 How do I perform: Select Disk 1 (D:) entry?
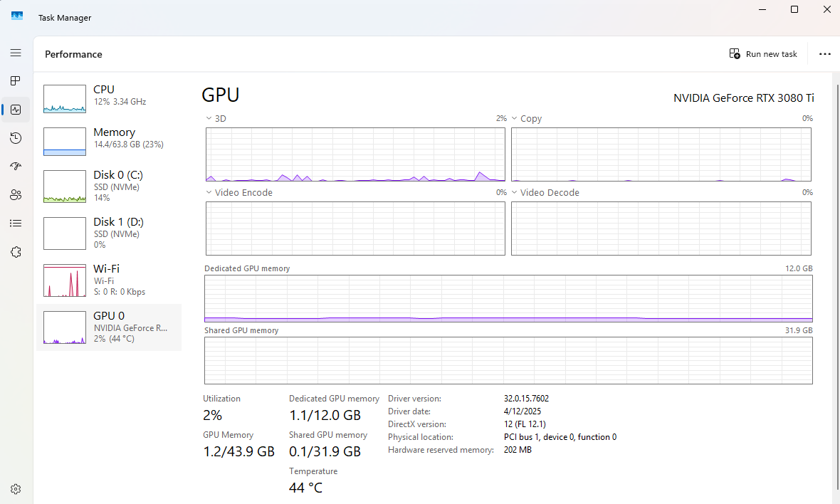109,233
